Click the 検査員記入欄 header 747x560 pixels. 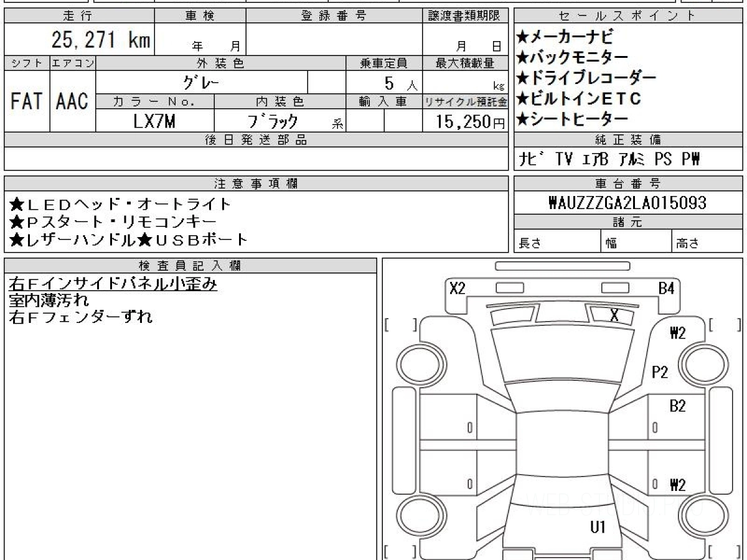(190, 266)
